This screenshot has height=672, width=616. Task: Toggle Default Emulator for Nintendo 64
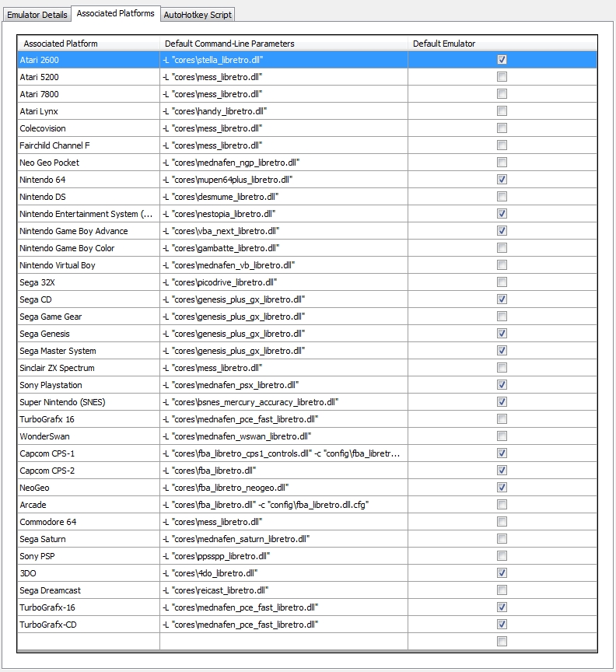click(x=502, y=179)
